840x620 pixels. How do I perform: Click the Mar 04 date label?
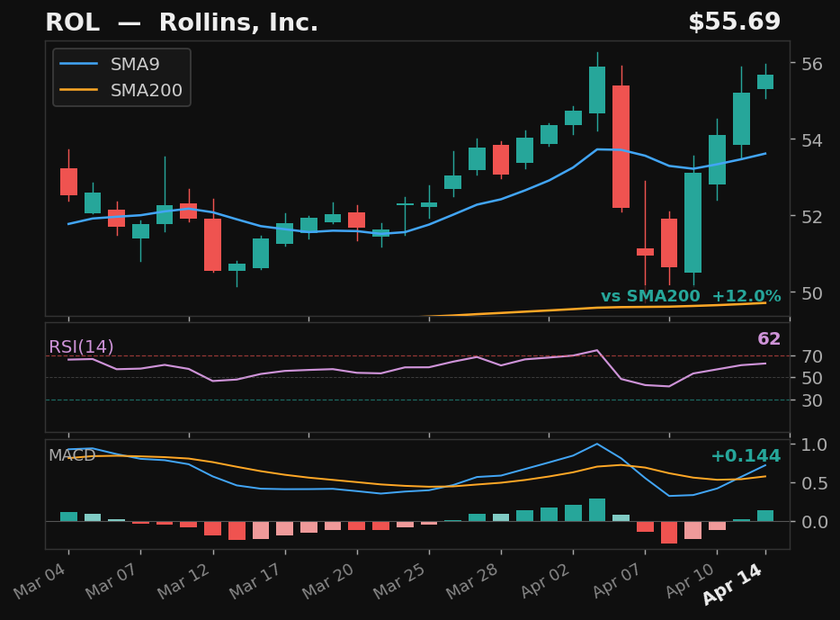click(x=40, y=581)
